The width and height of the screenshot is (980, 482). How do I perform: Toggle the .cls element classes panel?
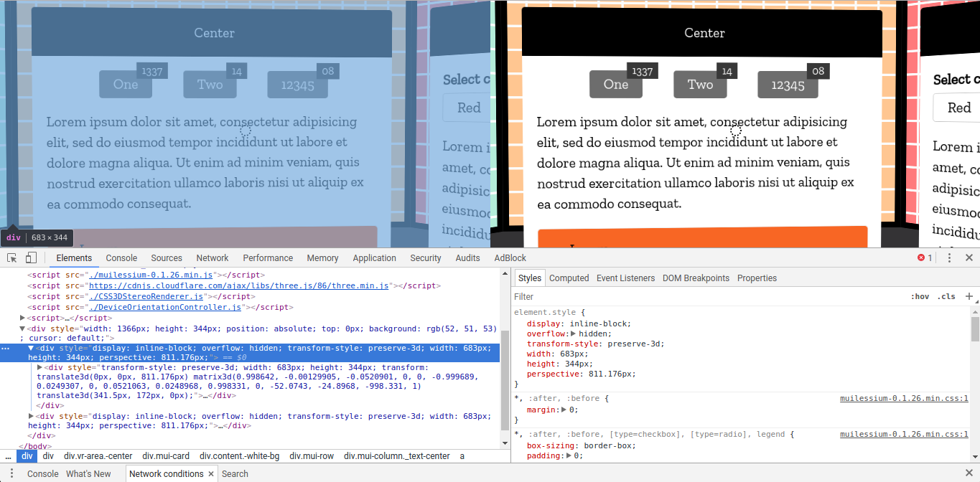(x=947, y=296)
